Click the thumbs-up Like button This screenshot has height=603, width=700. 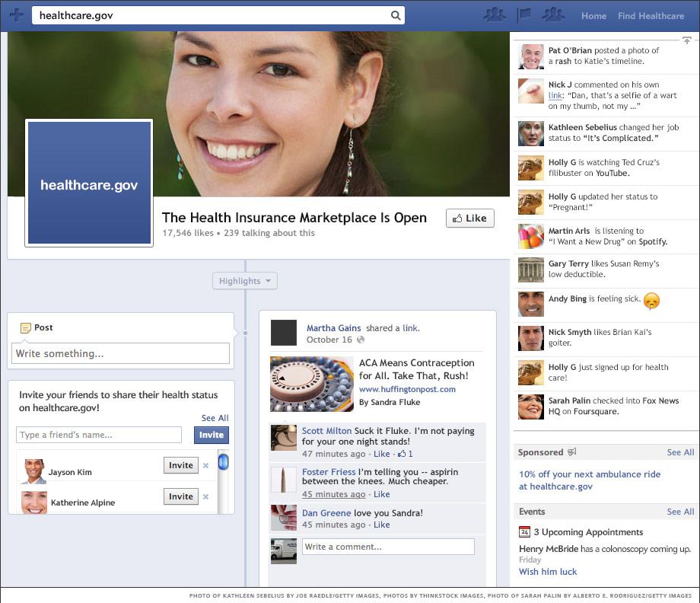tap(470, 219)
